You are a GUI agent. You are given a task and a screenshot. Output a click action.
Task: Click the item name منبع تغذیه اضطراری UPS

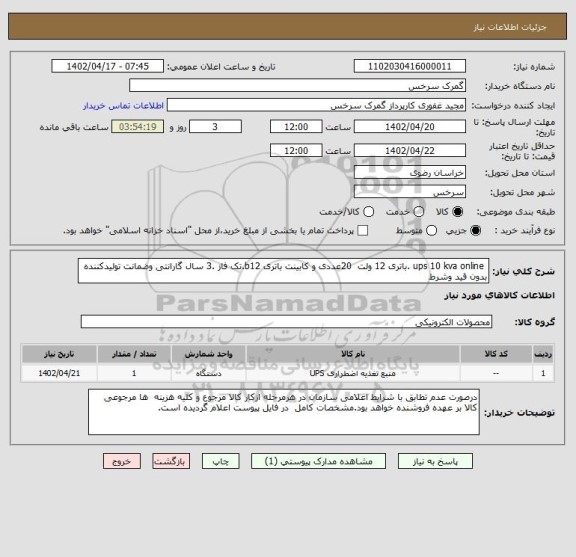click(353, 373)
